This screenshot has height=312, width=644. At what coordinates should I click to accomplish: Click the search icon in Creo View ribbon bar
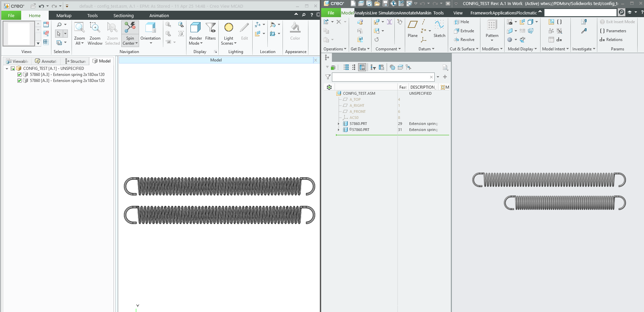pos(304,15)
